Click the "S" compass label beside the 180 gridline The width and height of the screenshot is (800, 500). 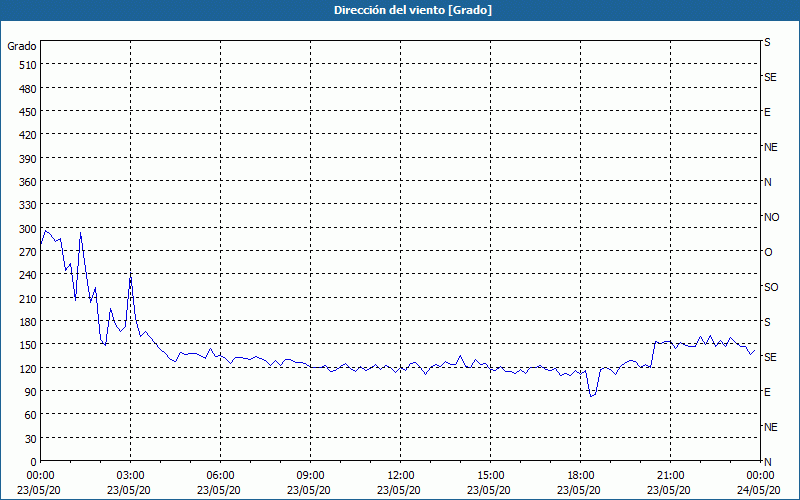pos(767,322)
